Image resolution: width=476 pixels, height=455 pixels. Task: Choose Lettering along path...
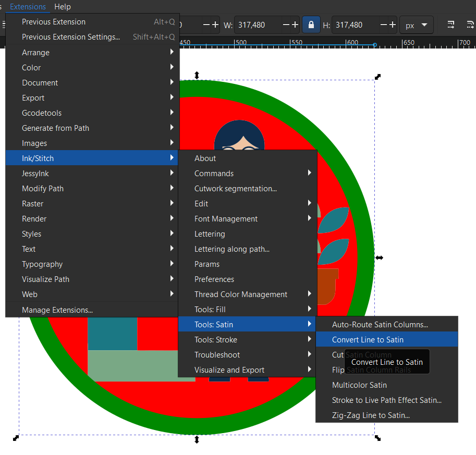(x=248, y=249)
